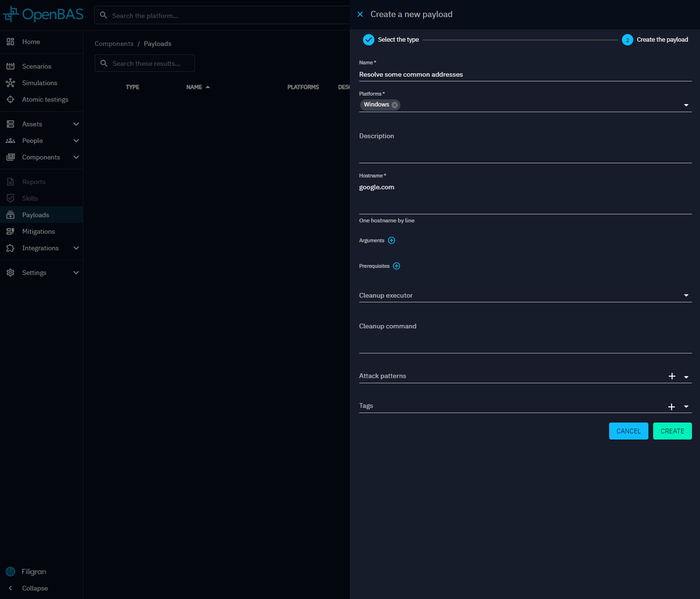
Task: Open the Tags dropdown arrow
Action: pyautogui.click(x=686, y=407)
